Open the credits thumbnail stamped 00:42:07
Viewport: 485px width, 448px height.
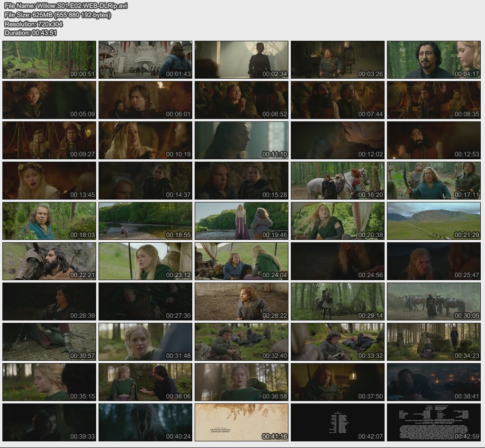click(338, 422)
